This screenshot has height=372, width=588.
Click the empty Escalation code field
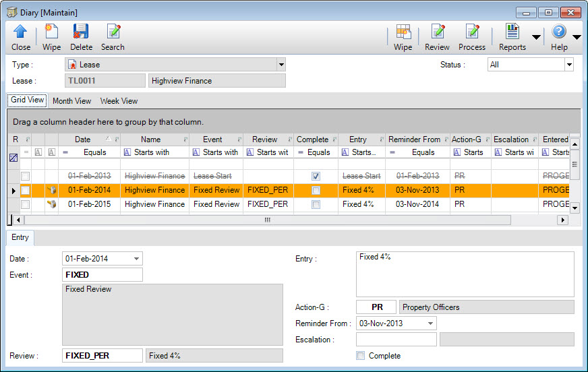[396, 340]
